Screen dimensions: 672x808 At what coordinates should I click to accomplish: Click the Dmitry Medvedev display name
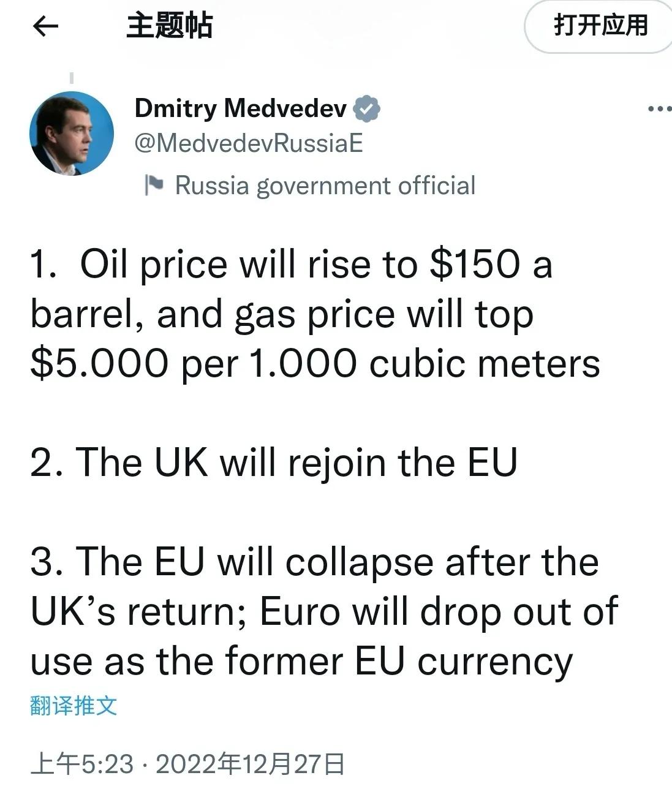pyautogui.click(x=240, y=108)
